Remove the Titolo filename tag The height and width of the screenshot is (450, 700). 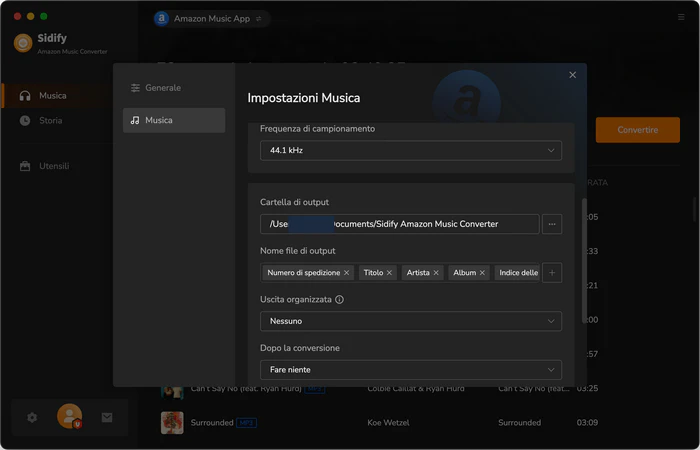[x=389, y=273]
